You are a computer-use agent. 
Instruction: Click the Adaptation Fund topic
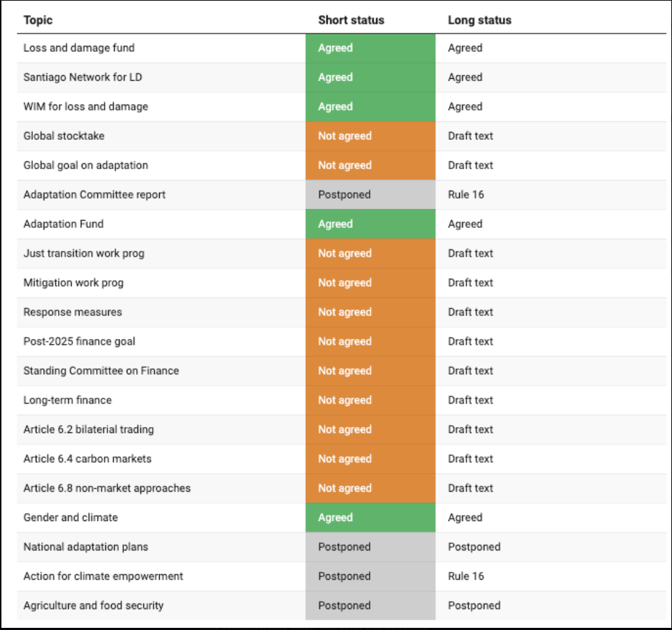pos(64,224)
